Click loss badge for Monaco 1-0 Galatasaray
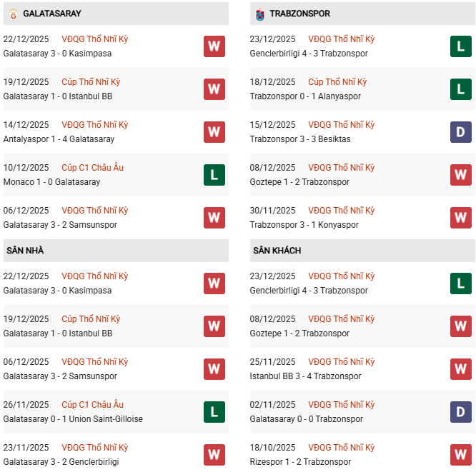This screenshot has height=472, width=476. [214, 175]
